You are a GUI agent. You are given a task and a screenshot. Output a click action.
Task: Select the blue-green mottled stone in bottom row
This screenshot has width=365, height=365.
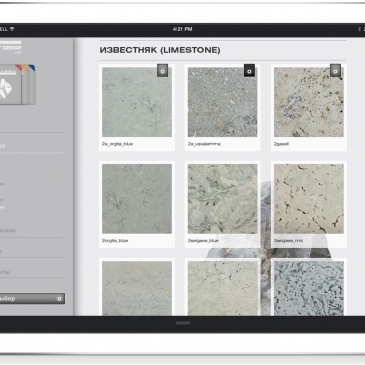point(309,288)
